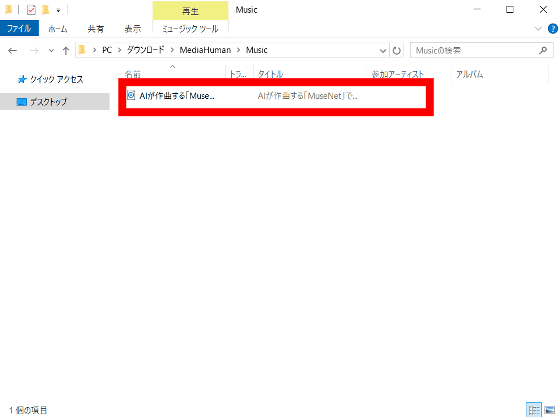Sort by 参加アーティスト column header
560x417 pixels.
(x=398, y=74)
